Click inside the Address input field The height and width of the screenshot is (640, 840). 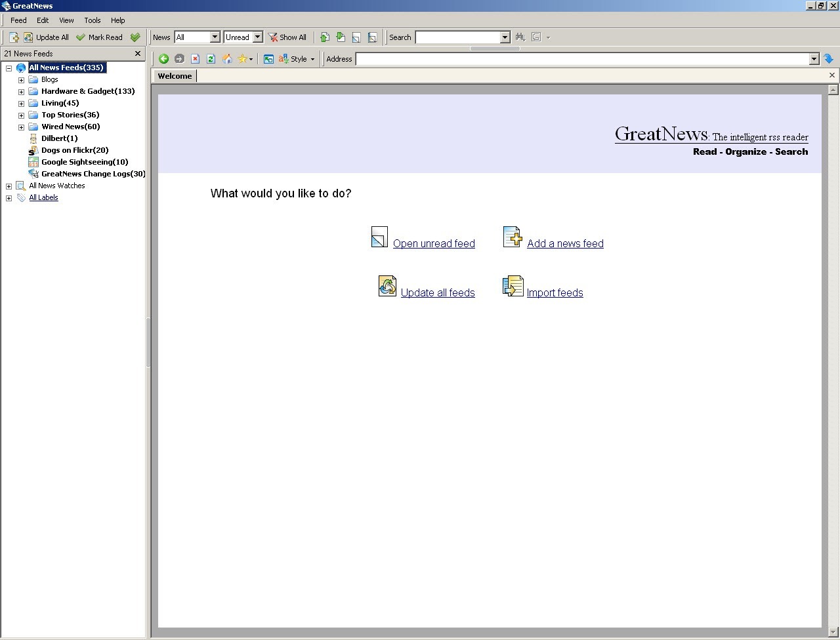click(x=582, y=59)
